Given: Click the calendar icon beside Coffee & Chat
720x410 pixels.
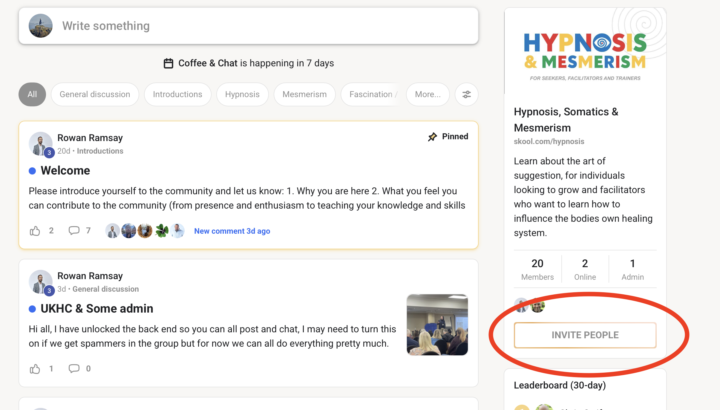Looking at the screenshot, I should point(169,63).
